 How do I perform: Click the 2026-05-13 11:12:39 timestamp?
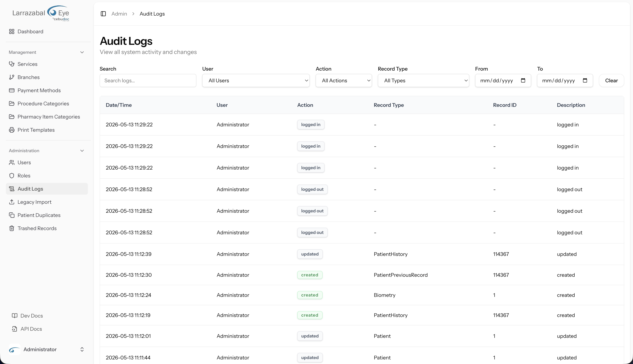[x=128, y=254]
